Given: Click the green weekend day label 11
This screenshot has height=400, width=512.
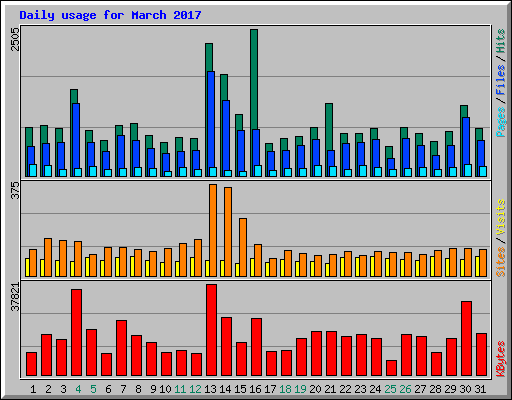Looking at the screenshot, I should click(x=180, y=389).
